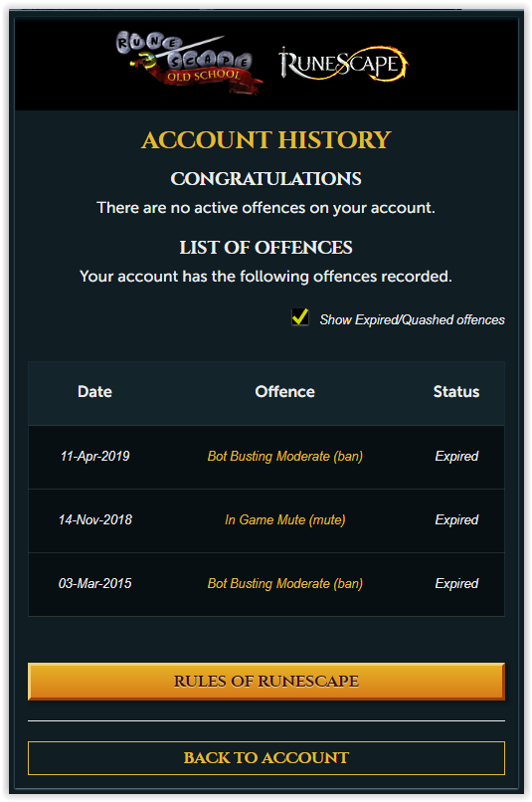532x802 pixels.
Task: Click the List of Offences heading
Action: [x=266, y=248]
